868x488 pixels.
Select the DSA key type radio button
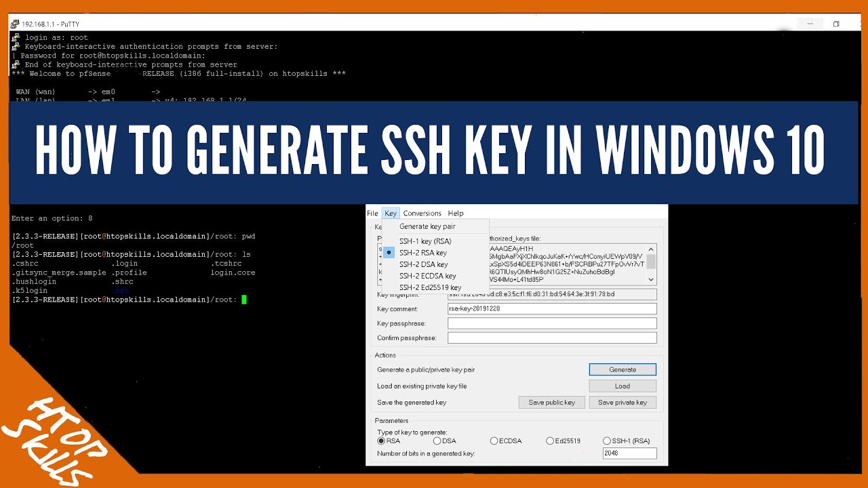pos(437,441)
